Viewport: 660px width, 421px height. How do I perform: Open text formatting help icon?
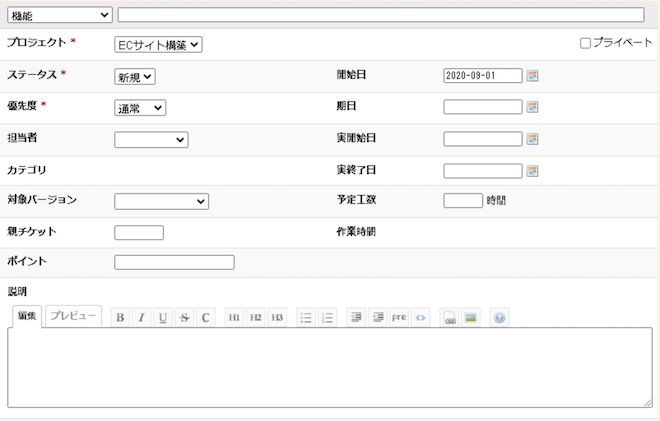(x=500, y=317)
